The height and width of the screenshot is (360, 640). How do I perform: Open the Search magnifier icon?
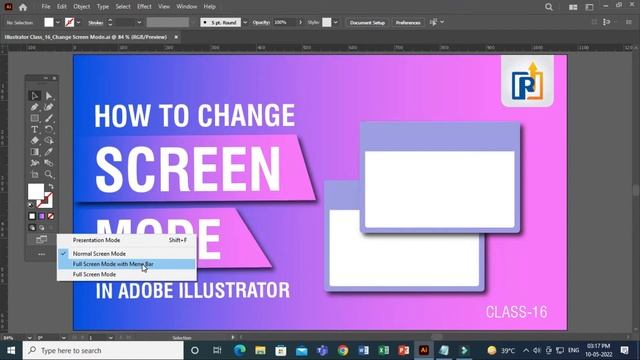[549, 7]
